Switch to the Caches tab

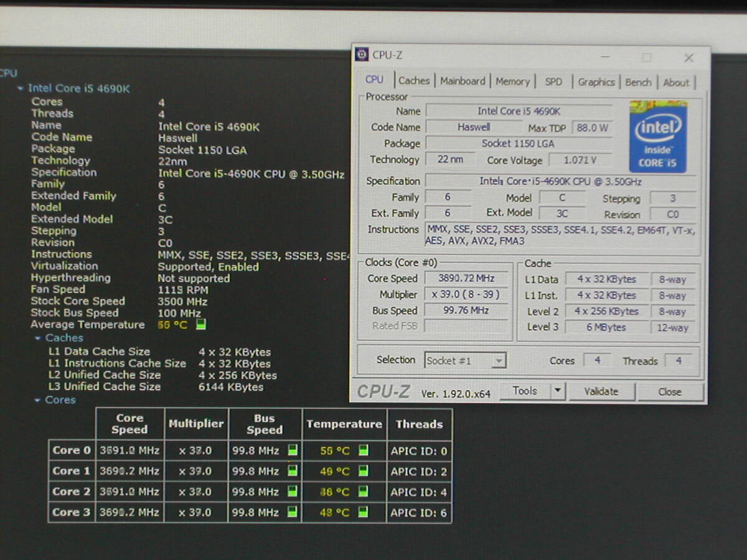[414, 81]
